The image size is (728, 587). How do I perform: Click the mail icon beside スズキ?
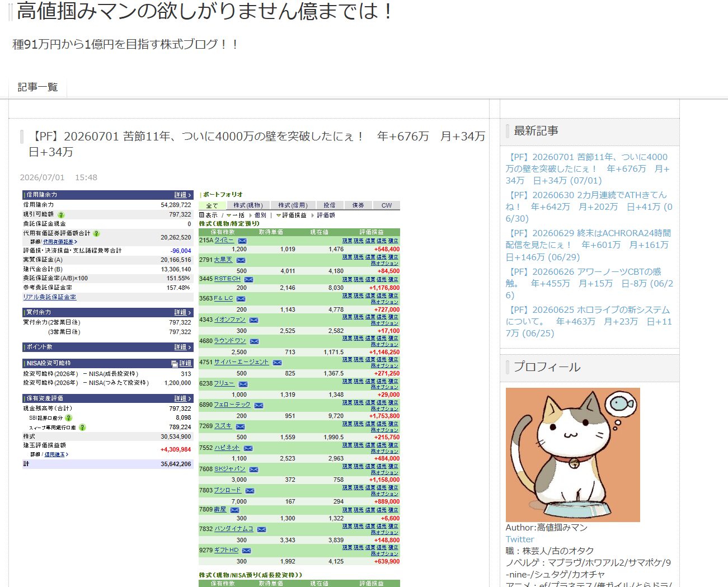(x=240, y=426)
